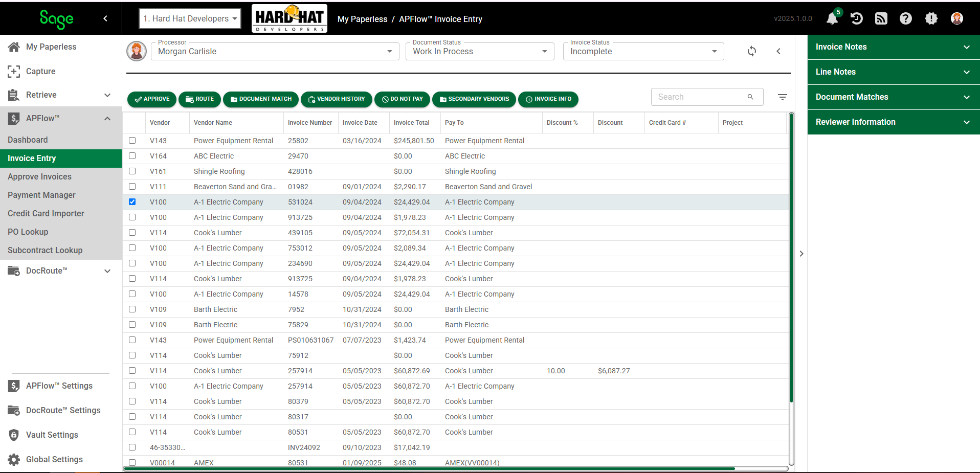Sort by Invoice Total column header
This screenshot has width=980, height=473.
point(411,123)
